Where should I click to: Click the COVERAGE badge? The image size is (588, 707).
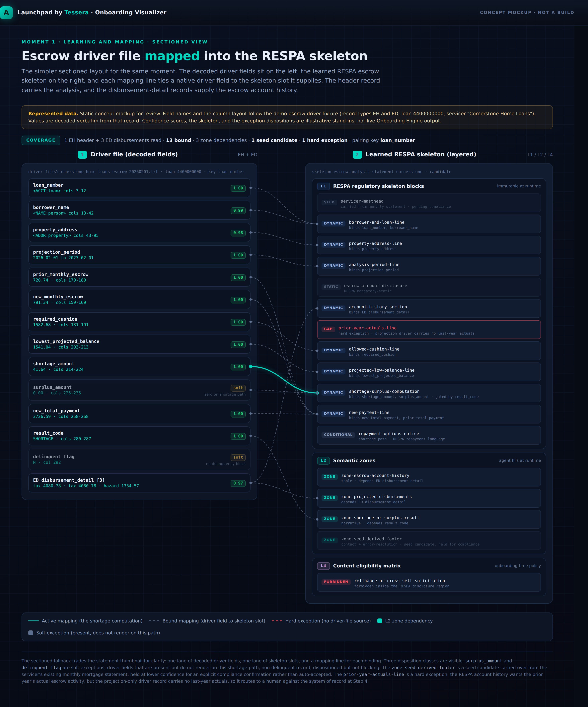(41, 140)
